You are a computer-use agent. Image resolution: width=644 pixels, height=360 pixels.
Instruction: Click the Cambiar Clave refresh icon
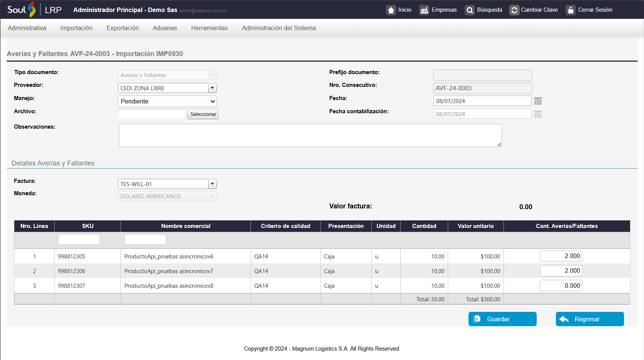514,10
